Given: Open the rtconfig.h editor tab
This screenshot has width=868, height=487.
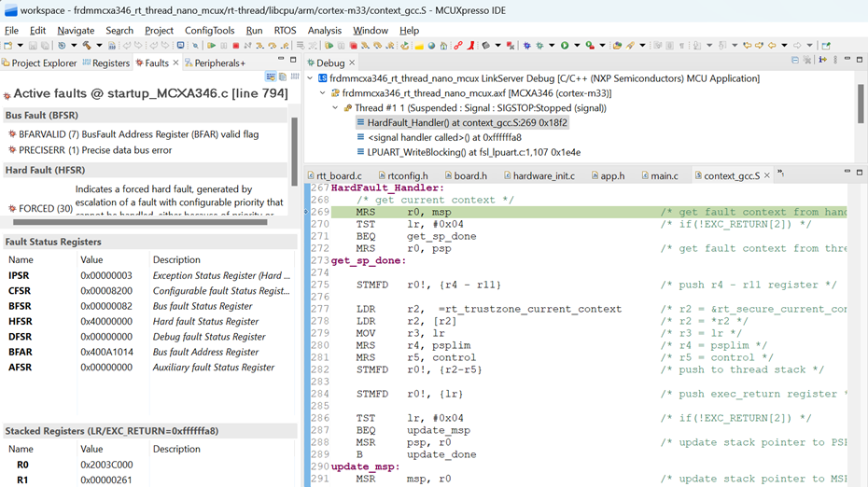Looking at the screenshot, I should 407,175.
